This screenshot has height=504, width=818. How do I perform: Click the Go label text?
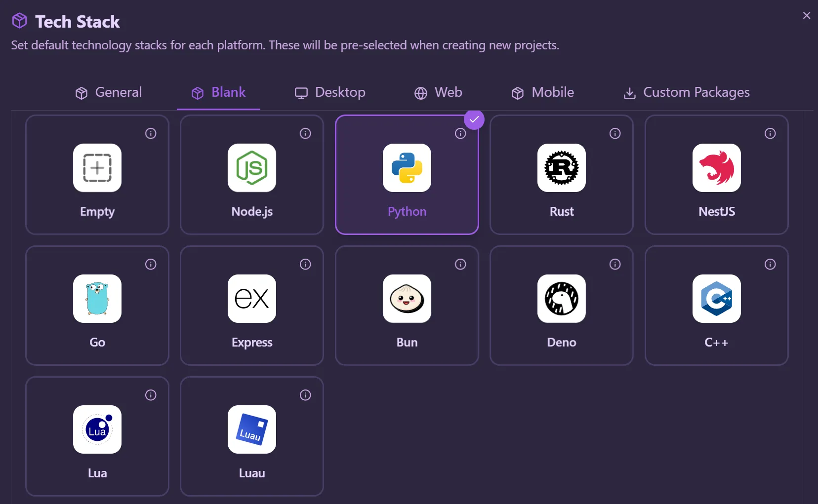pyautogui.click(x=97, y=343)
